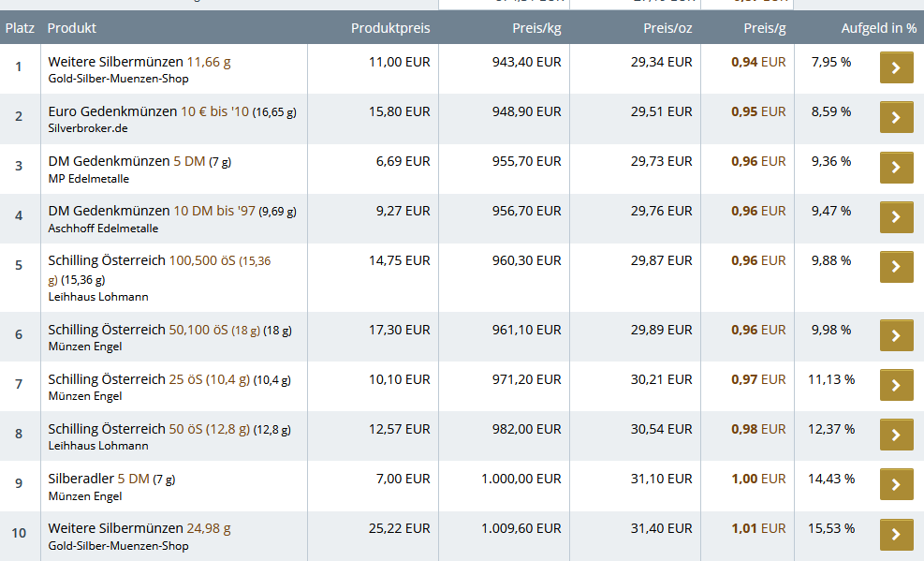The image size is (924, 561).
Task: Click Gold-Silber-Muenzen-Shop in rank 10 row
Action: pos(119,546)
